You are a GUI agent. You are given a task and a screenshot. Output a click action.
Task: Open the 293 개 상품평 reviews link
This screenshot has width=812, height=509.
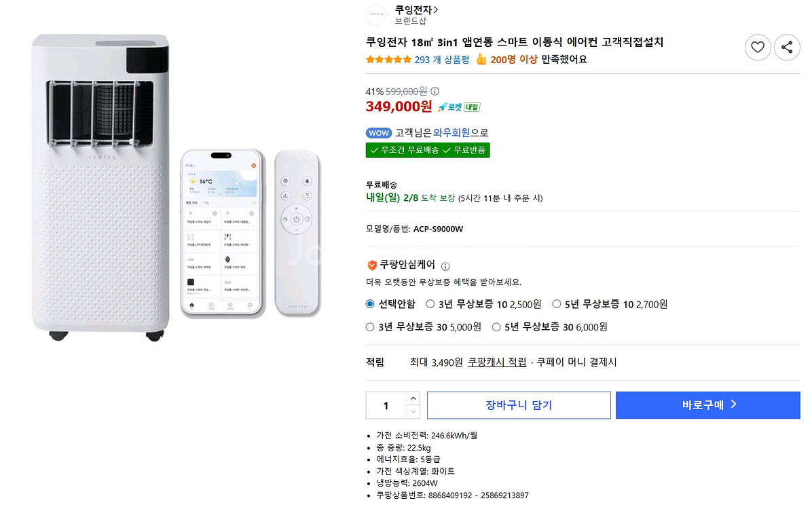(442, 60)
